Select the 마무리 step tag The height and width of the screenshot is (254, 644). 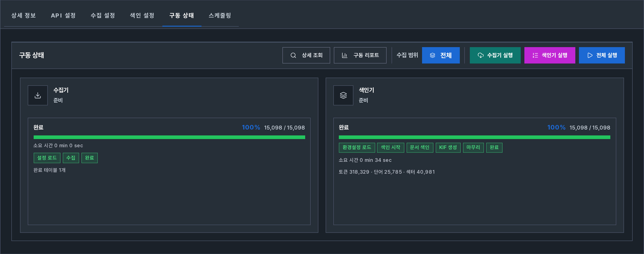473,147
